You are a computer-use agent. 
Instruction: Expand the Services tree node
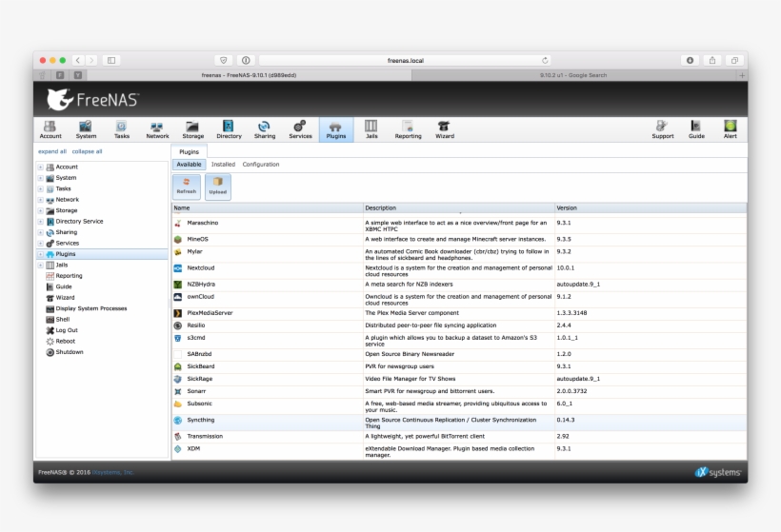[x=40, y=244]
